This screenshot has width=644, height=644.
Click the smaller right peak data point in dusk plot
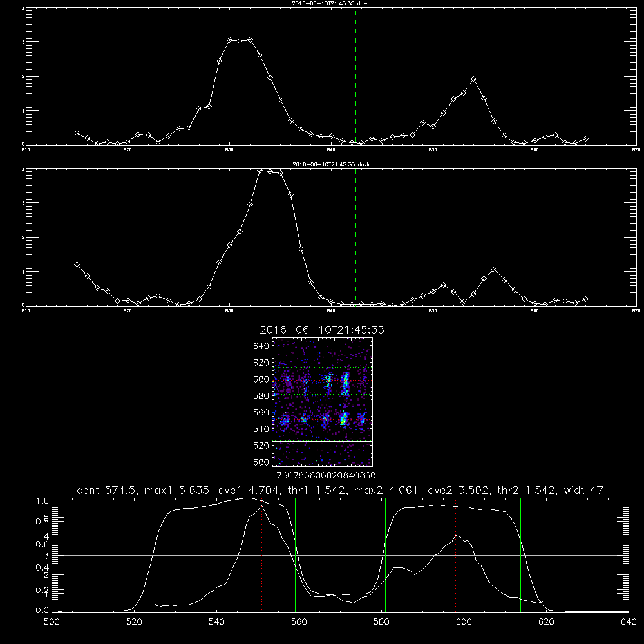(x=494, y=270)
